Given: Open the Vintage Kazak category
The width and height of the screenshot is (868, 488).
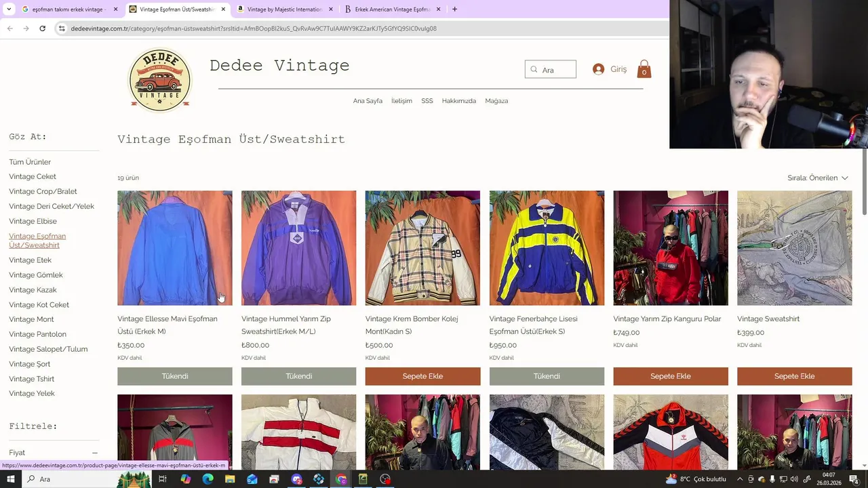Looking at the screenshot, I should tap(33, 290).
